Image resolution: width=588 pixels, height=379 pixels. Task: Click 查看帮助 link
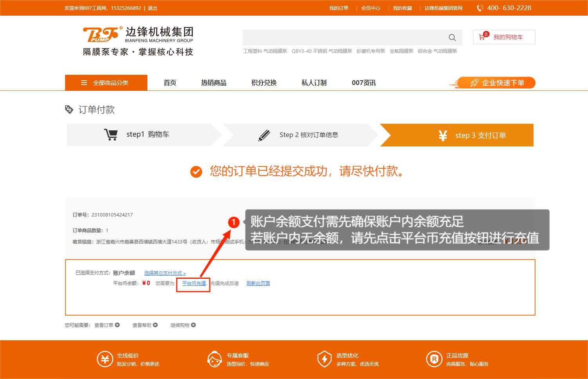[142, 325]
